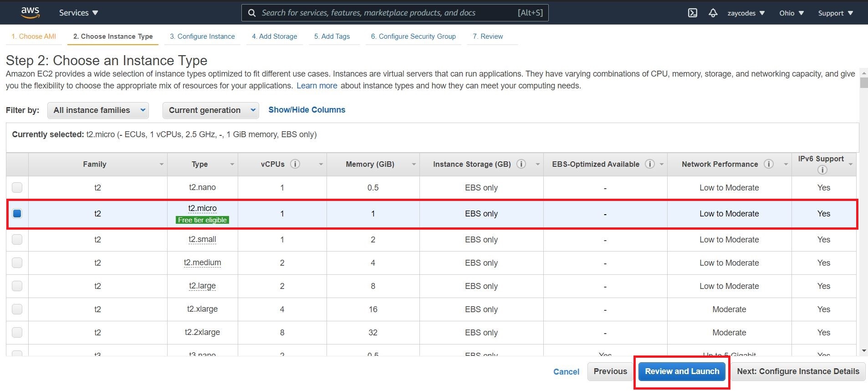The width and height of the screenshot is (868, 391).
Task: Open the Services dropdown menu
Action: (78, 13)
